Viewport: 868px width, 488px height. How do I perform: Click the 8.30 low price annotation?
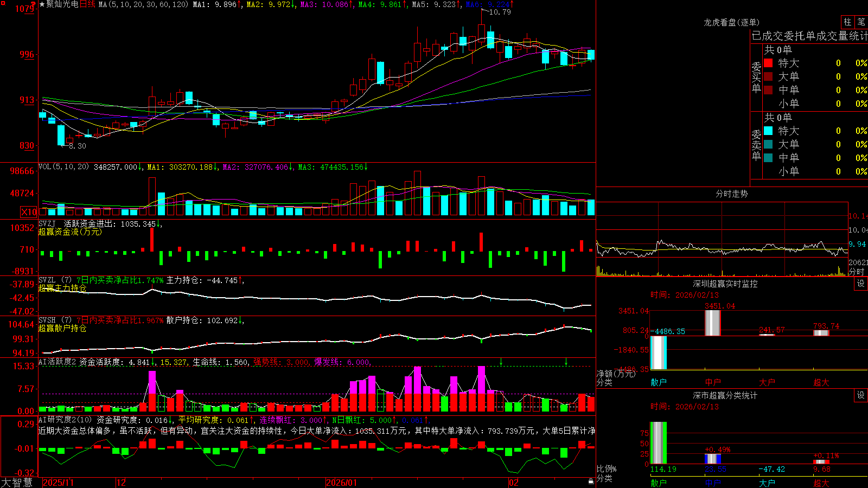point(78,146)
